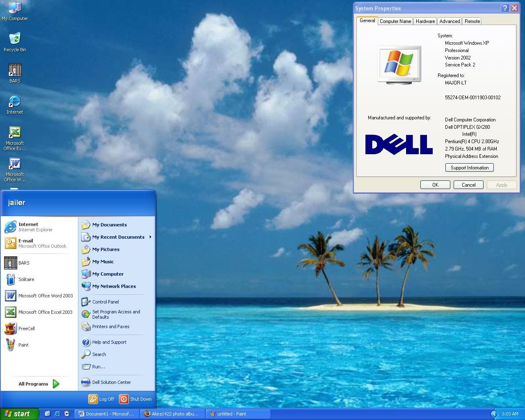The image size is (525, 420).
Task: Open the BARS desktop shortcut
Action: [x=14, y=71]
